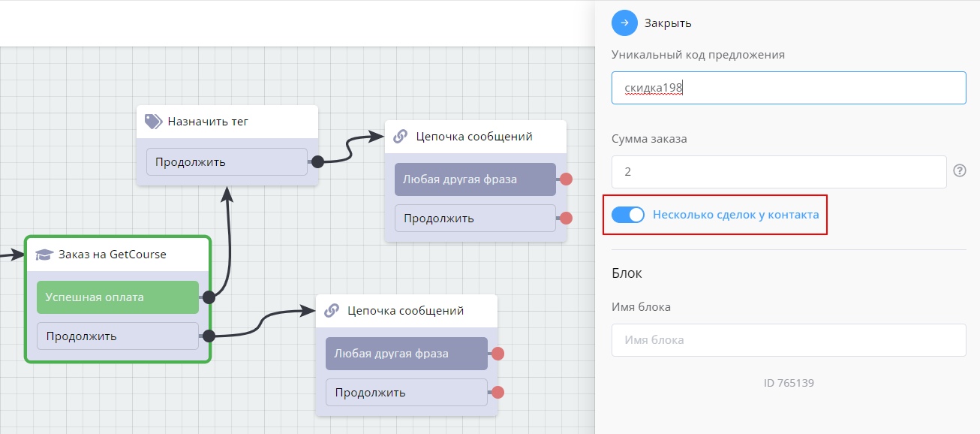
Task: Click chain link icon of upper Цепочка сообщений
Action: click(401, 137)
